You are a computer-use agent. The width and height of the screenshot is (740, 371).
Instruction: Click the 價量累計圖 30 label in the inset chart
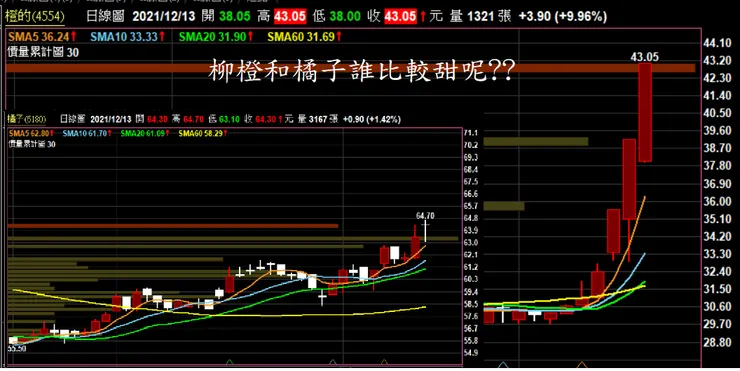pos(32,144)
